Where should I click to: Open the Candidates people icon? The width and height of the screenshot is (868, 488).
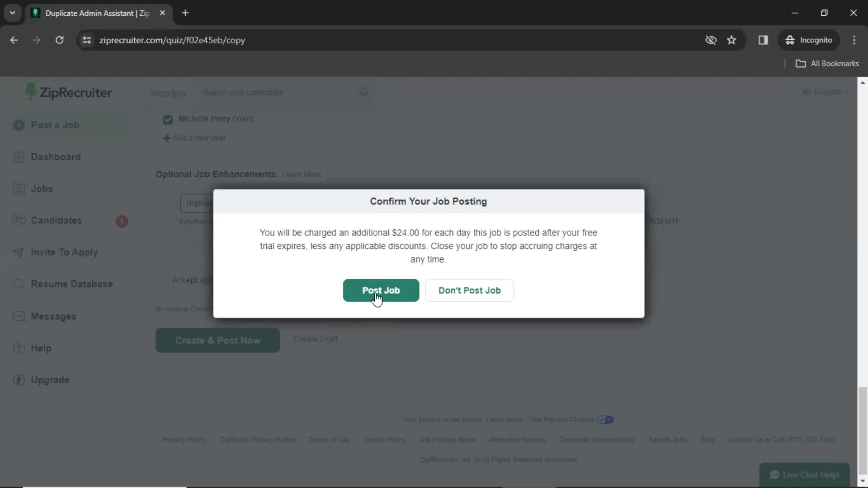click(19, 220)
